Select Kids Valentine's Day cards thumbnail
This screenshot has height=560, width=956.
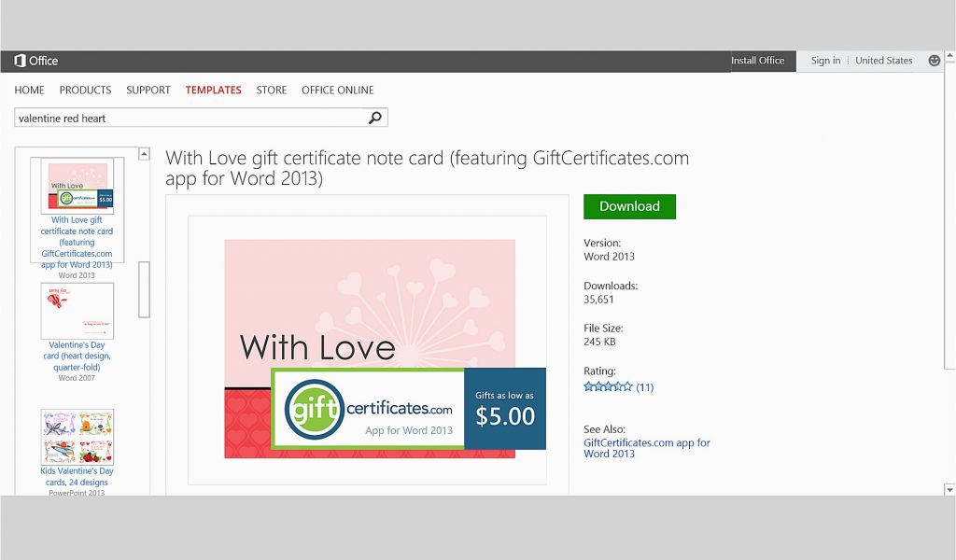(77, 436)
